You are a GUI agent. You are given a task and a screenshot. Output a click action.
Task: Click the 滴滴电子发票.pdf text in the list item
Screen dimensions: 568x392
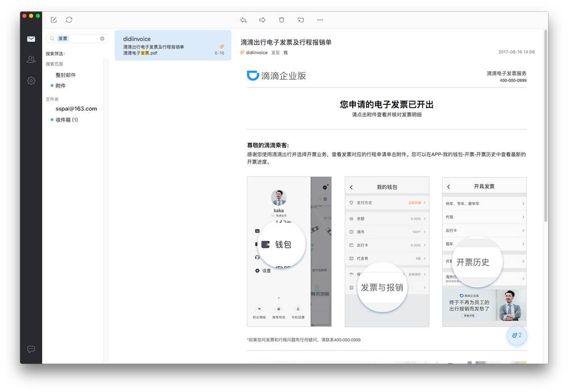140,53
